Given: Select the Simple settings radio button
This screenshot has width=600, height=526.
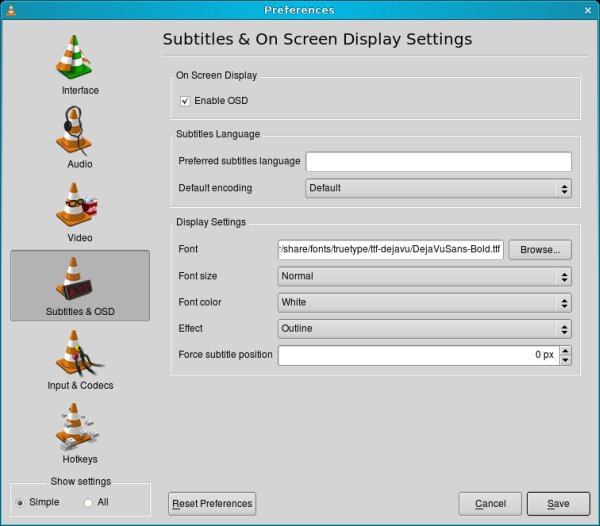Looking at the screenshot, I should [21, 502].
